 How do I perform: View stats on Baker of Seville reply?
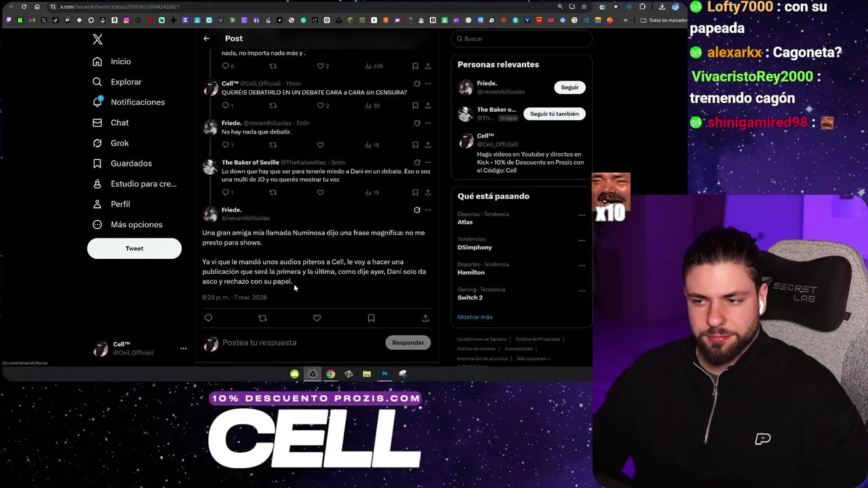pos(372,192)
